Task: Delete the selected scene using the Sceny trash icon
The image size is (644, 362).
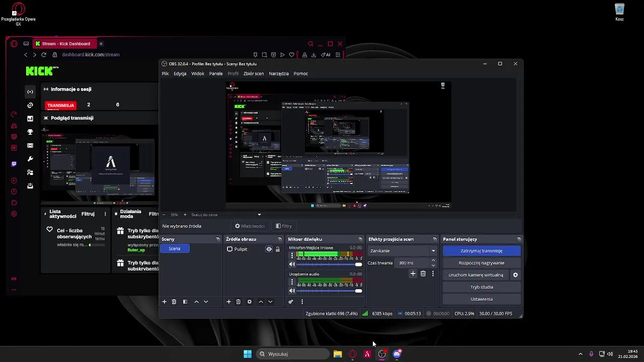Action: (174, 302)
